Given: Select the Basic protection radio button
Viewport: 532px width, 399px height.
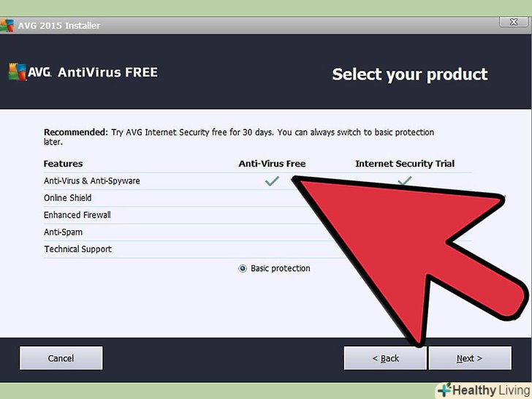Looking at the screenshot, I should pyautogui.click(x=243, y=268).
